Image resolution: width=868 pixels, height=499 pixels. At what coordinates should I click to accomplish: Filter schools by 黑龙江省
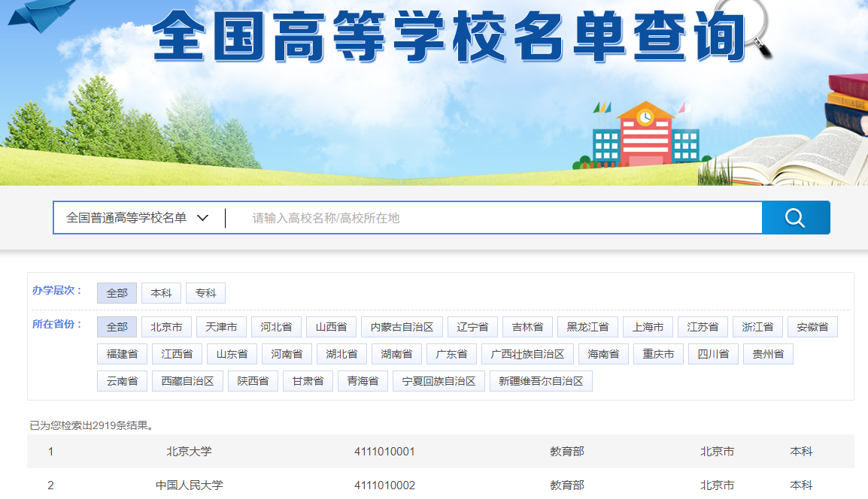[x=588, y=326]
